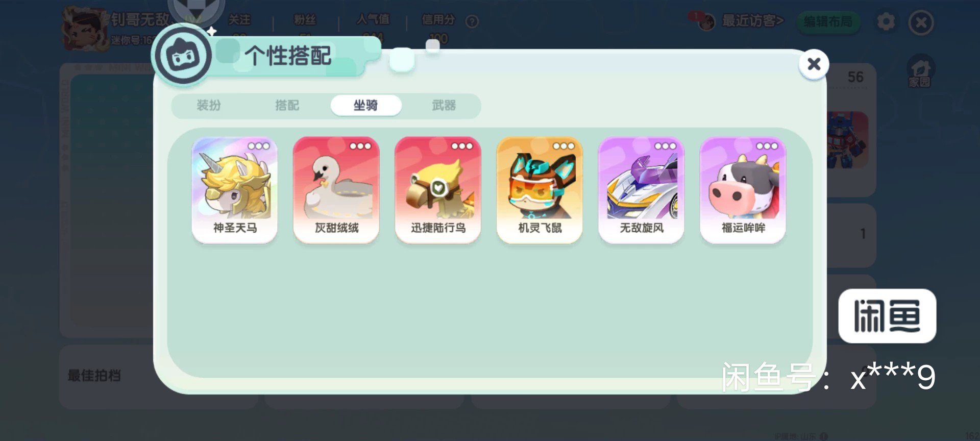
Task: Choose the 迅捷陆行鸟 mount card
Action: [438, 190]
